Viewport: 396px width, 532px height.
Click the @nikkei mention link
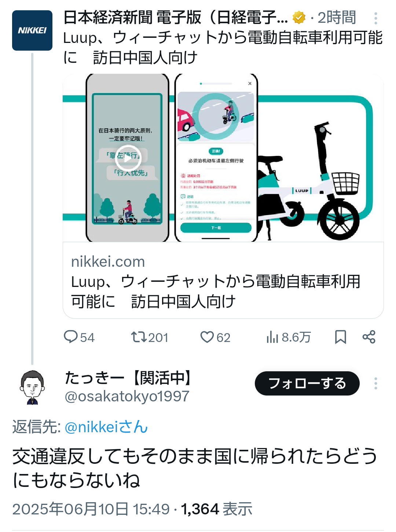106,427
